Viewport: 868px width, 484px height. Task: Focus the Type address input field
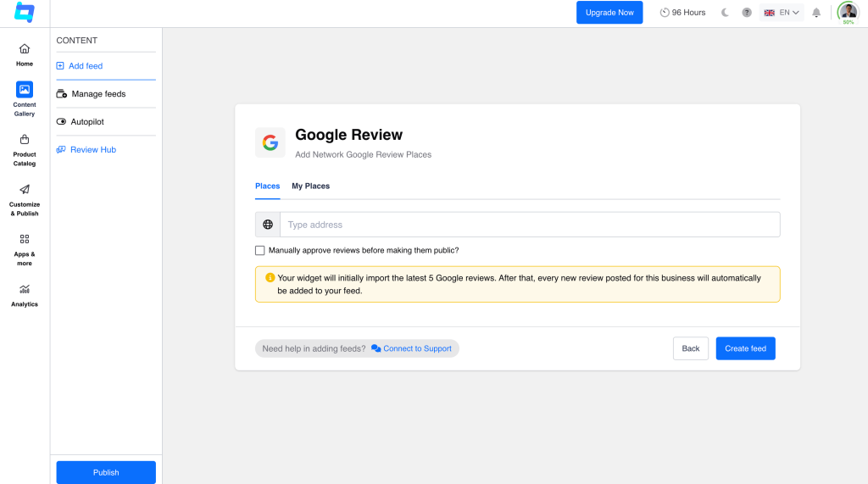530,225
